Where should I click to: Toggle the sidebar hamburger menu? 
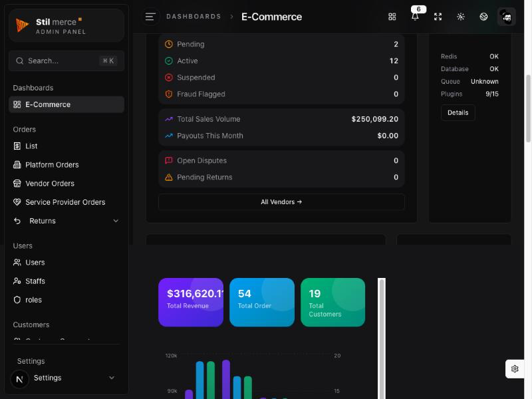tap(150, 17)
